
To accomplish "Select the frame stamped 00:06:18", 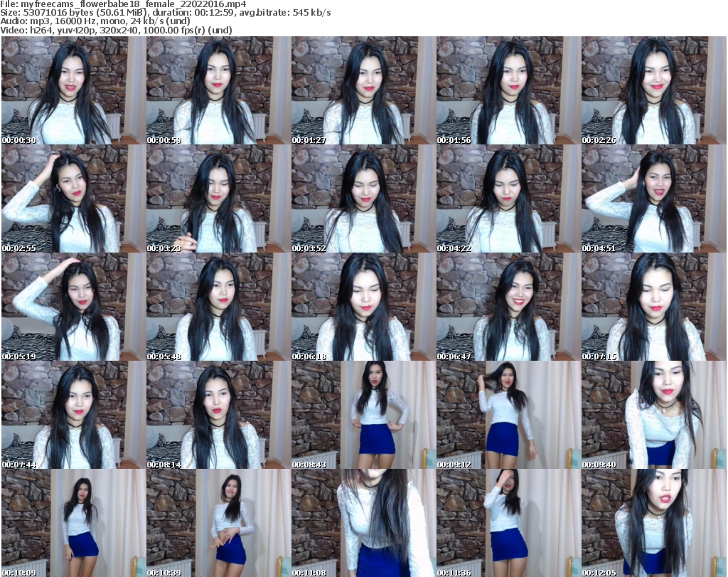I will (x=363, y=307).
